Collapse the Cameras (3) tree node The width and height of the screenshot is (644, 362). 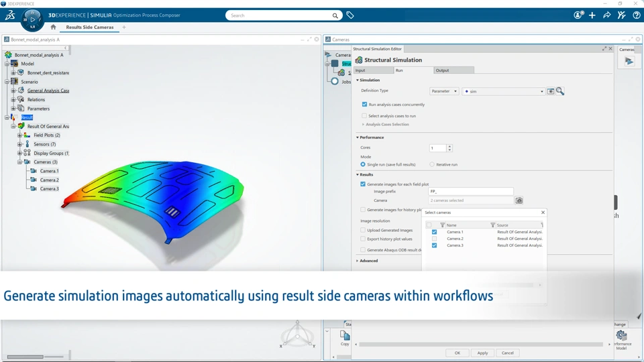pos(19,162)
